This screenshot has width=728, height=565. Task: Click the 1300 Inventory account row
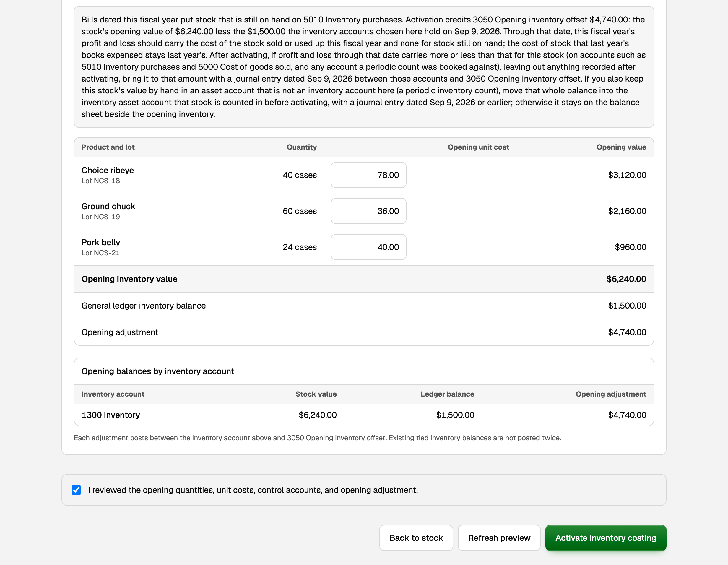pyautogui.click(x=364, y=415)
